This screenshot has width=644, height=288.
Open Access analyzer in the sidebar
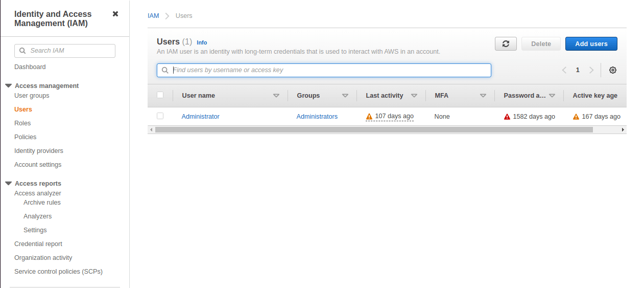(38, 193)
